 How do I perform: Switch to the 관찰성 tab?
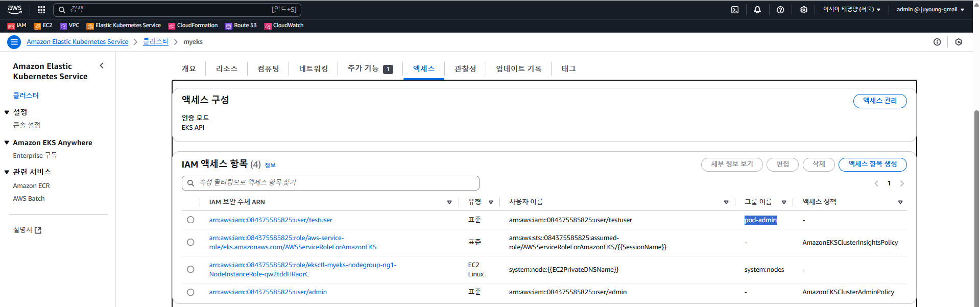pos(465,68)
